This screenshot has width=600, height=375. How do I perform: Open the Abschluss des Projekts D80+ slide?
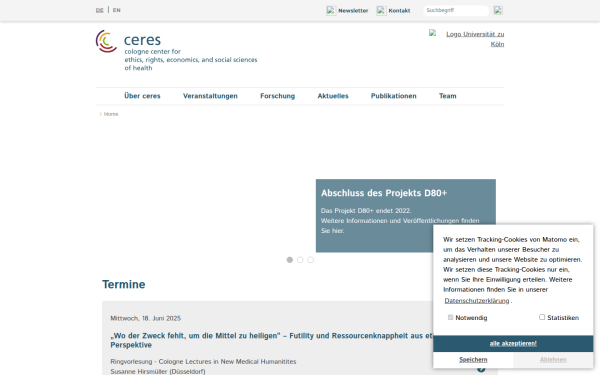(384, 193)
